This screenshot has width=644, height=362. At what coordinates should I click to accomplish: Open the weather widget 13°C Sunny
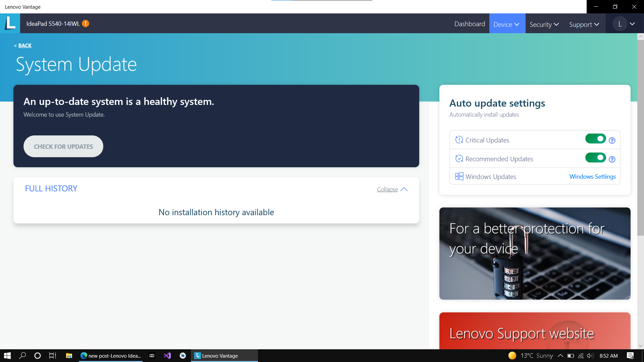(530, 356)
